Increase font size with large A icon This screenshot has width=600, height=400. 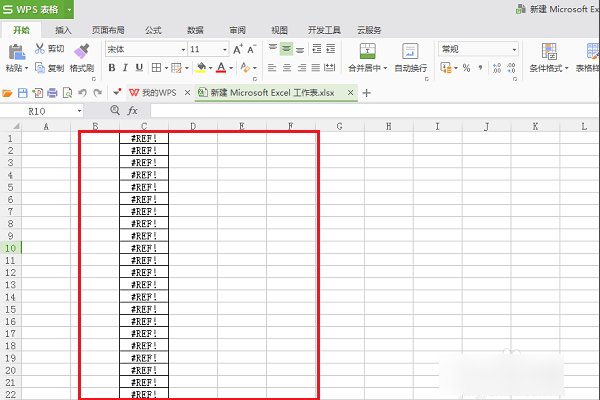click(237, 49)
